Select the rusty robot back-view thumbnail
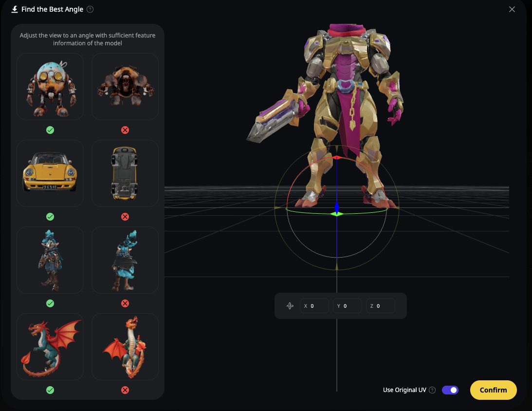 click(125, 87)
